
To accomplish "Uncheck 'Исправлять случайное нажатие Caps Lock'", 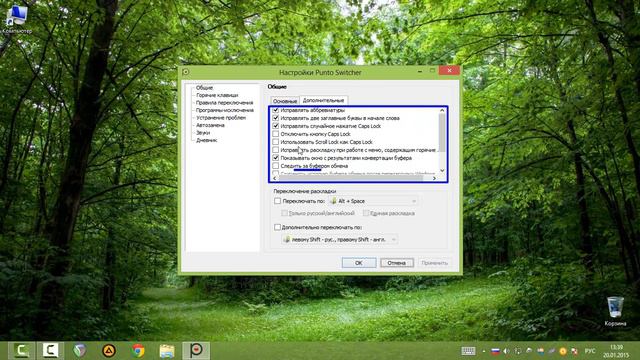I will tap(276, 126).
